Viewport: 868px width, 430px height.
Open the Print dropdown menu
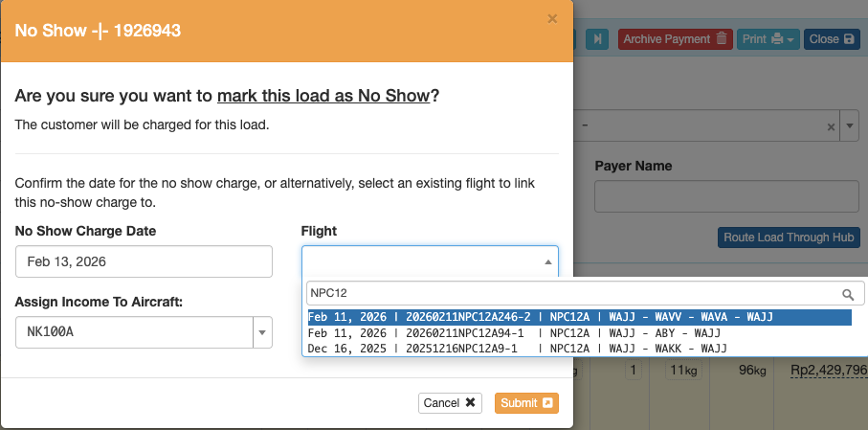coord(768,39)
